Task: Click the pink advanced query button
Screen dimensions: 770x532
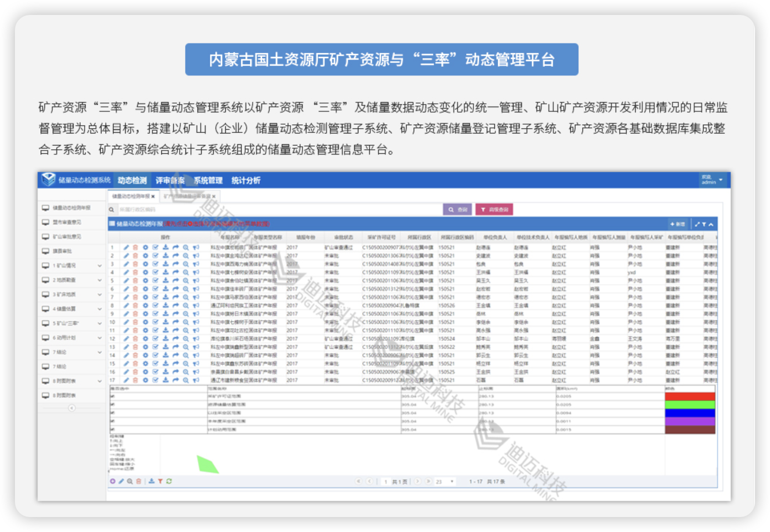Action: 494,210
